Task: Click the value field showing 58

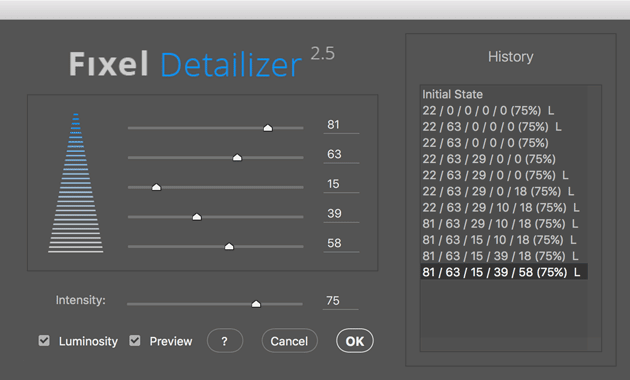Action: tap(341, 243)
